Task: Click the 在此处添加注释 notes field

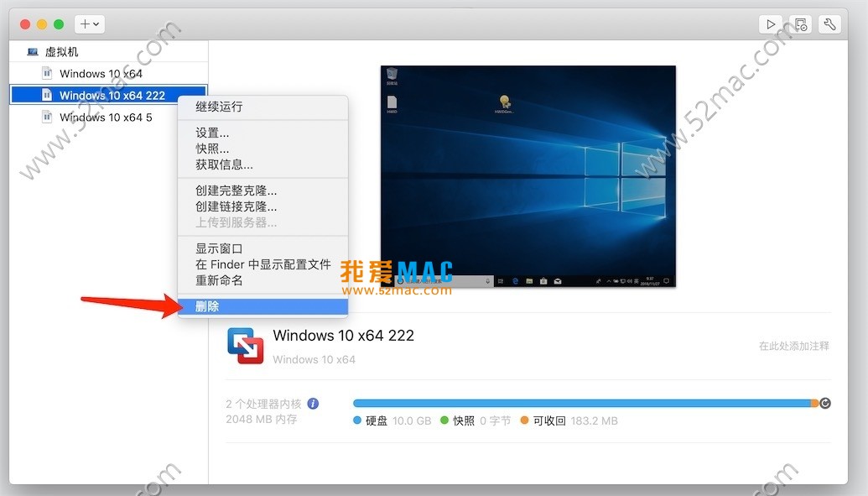Action: click(794, 346)
